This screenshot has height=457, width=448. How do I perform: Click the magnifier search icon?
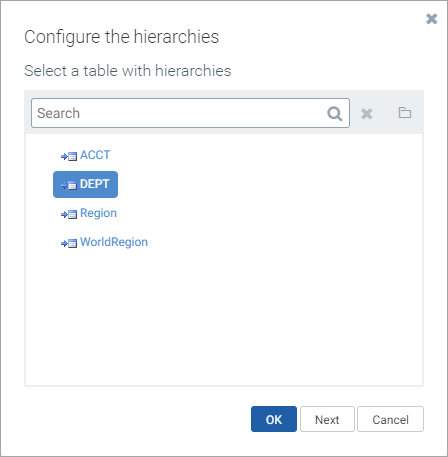click(x=335, y=113)
